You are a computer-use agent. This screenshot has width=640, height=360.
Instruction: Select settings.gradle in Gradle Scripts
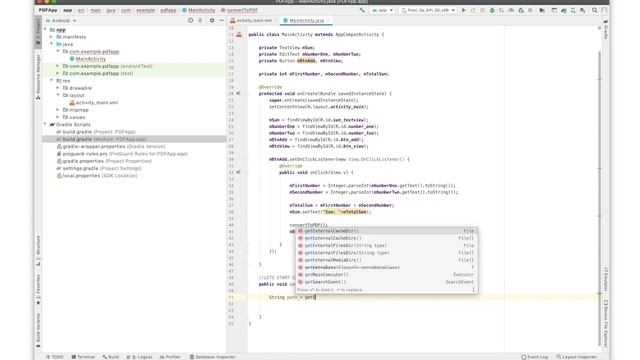point(99,168)
